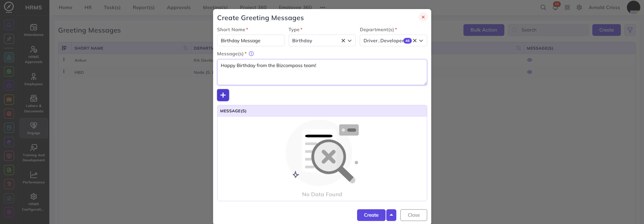Image resolution: width=644 pixels, height=224 pixels.
Task: Open the Project 360 menu
Action: pos(253,7)
